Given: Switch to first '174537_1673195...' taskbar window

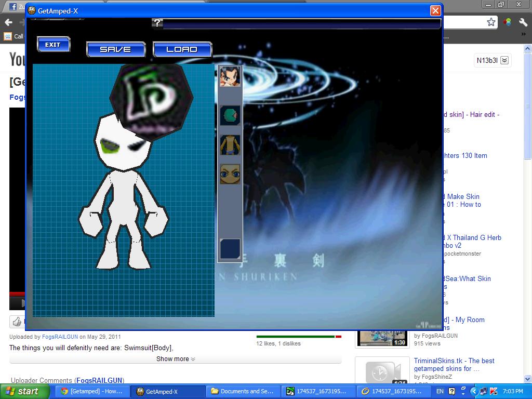Looking at the screenshot, I should click(x=318, y=392).
